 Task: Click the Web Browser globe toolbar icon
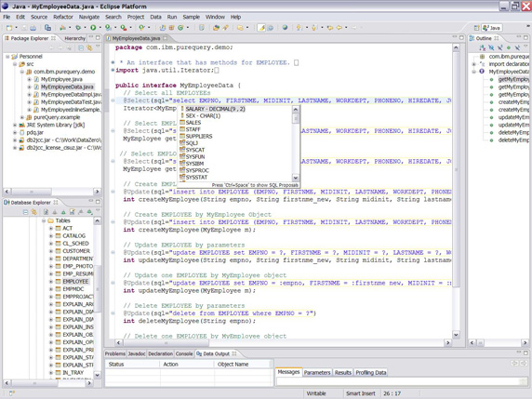pyautogui.click(x=285, y=28)
